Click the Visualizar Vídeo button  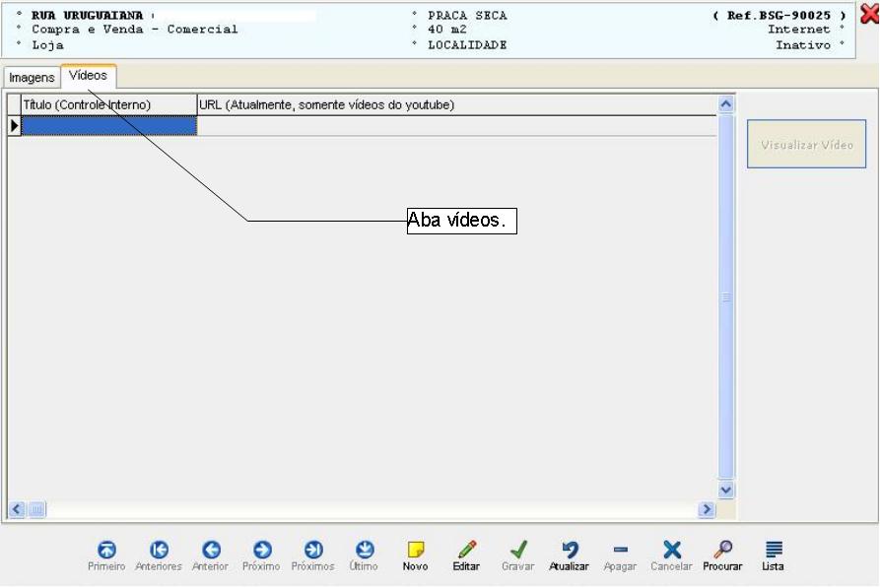[x=806, y=145]
